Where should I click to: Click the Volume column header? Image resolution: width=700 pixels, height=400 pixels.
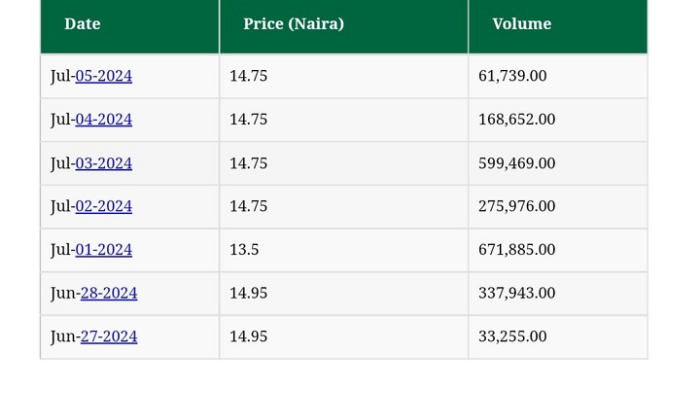tap(521, 24)
